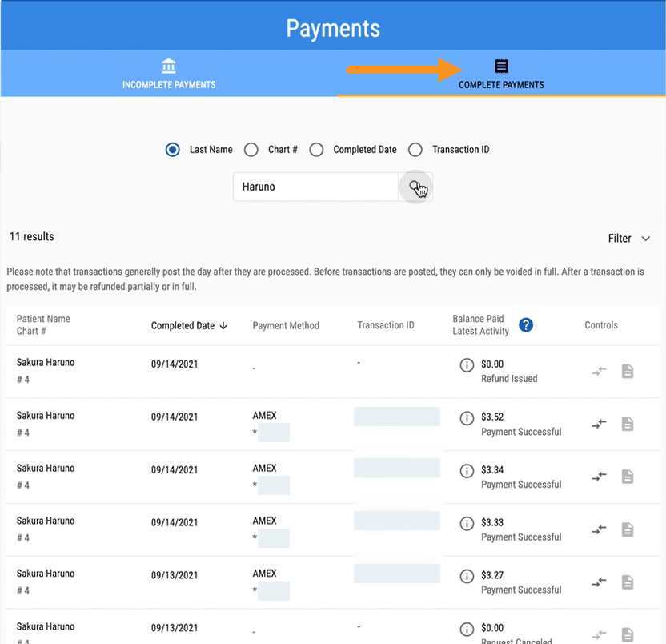Click the Haruno search input field
Viewport: 666px width, 644px height.
tap(315, 187)
